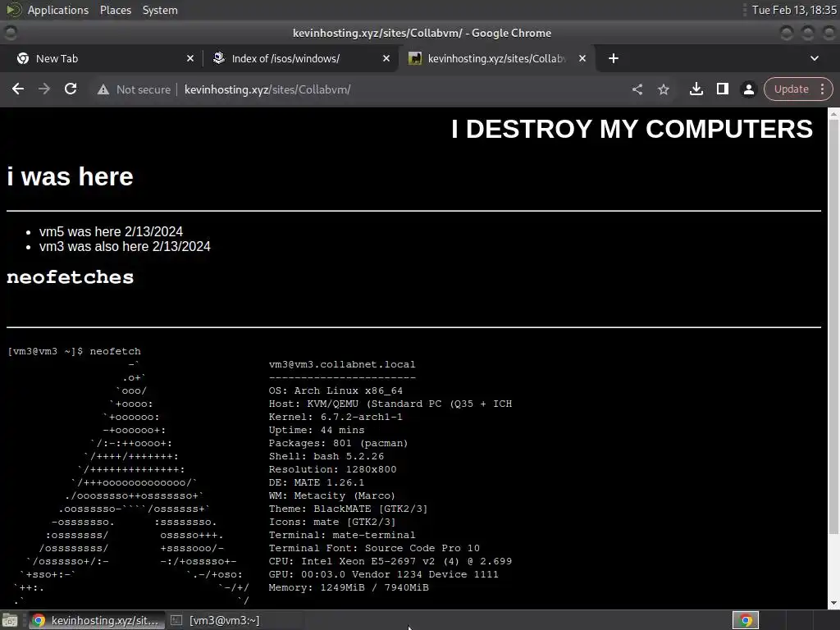Click 'Terminal Font: Source Code Pro 10' line
This screenshot has width=840, height=630.
tap(374, 548)
